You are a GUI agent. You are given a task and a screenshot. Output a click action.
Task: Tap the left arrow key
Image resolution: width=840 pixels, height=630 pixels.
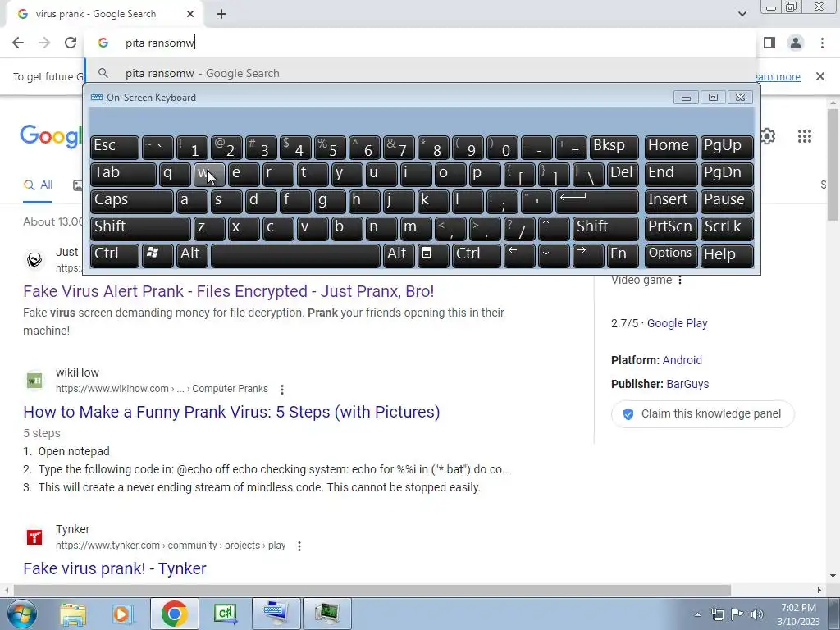pyautogui.click(x=519, y=255)
